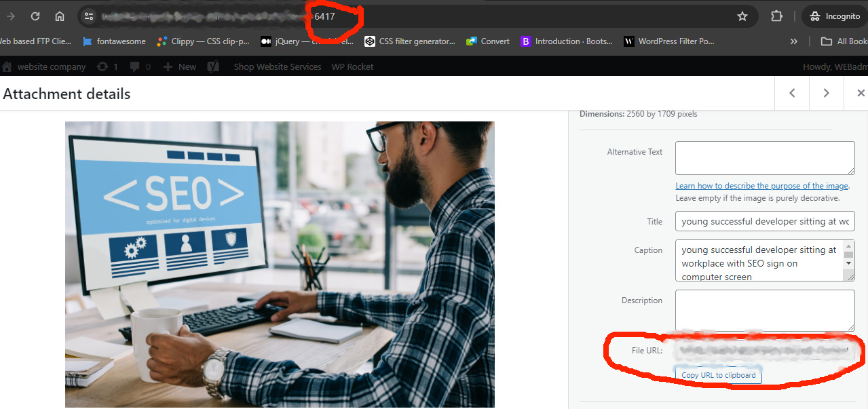Focus the Description text area
The height and width of the screenshot is (409, 868).
point(765,311)
